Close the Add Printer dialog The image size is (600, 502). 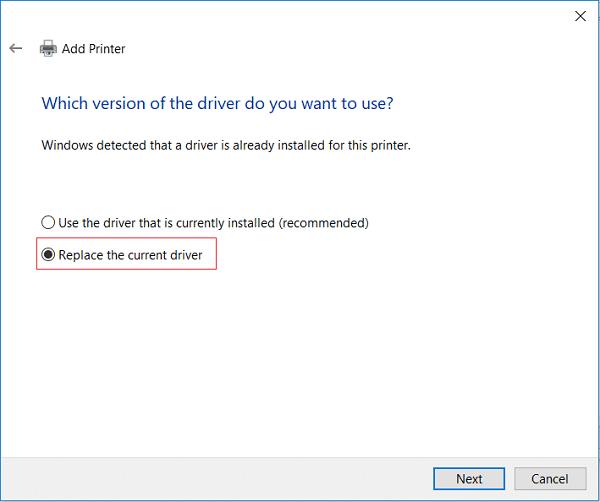(x=580, y=15)
